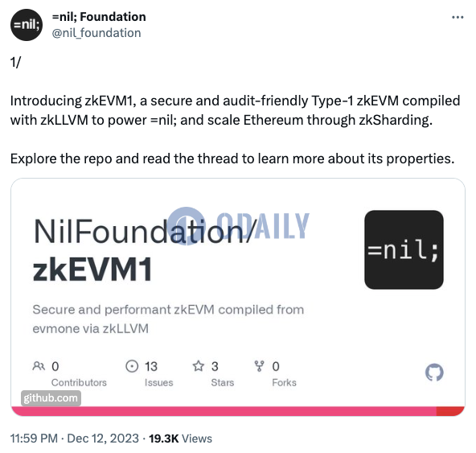The image size is (476, 453).
Task: Click the repo description about evmone
Action: click(168, 319)
